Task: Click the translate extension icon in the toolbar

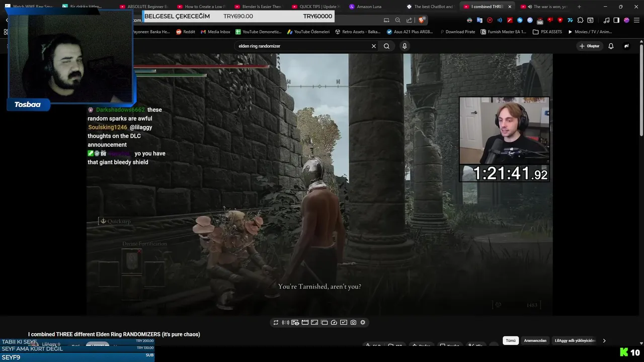Action: [x=479, y=20]
